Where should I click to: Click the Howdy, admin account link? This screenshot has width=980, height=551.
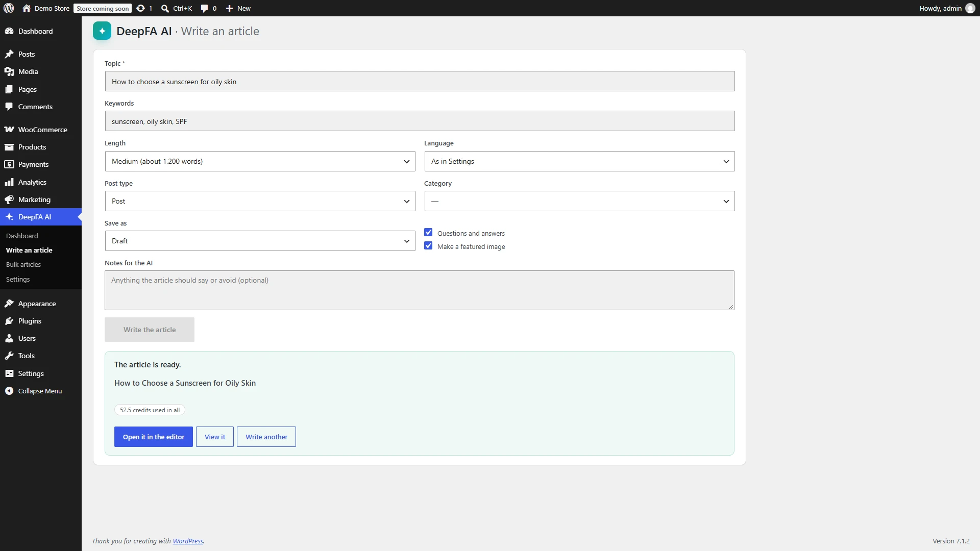(940, 8)
